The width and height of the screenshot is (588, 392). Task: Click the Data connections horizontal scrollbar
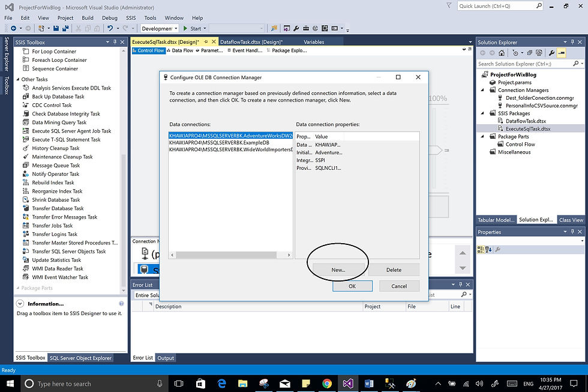(226, 255)
